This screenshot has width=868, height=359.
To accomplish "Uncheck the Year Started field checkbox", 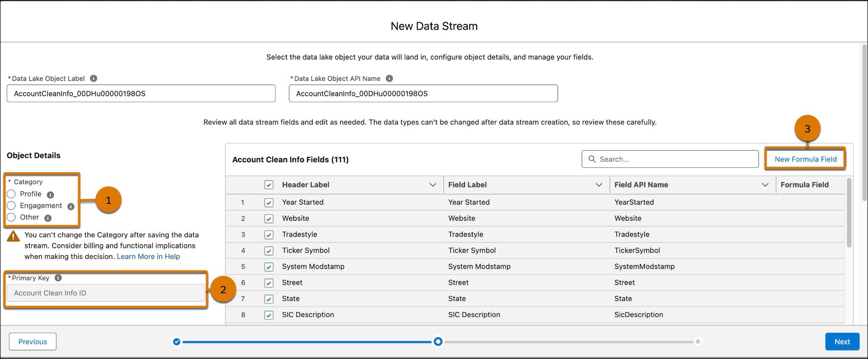I will [x=269, y=203].
